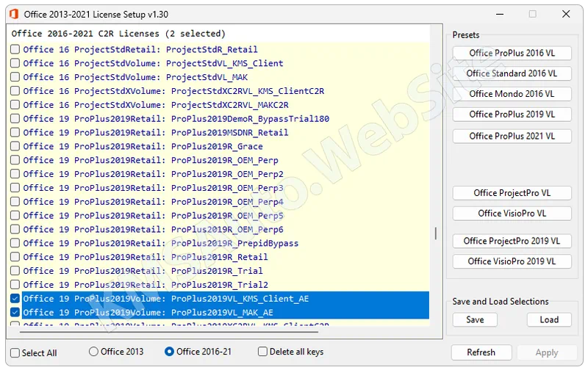This screenshot has width=588, height=370.
Task: Click the Apply button
Action: [x=547, y=352]
